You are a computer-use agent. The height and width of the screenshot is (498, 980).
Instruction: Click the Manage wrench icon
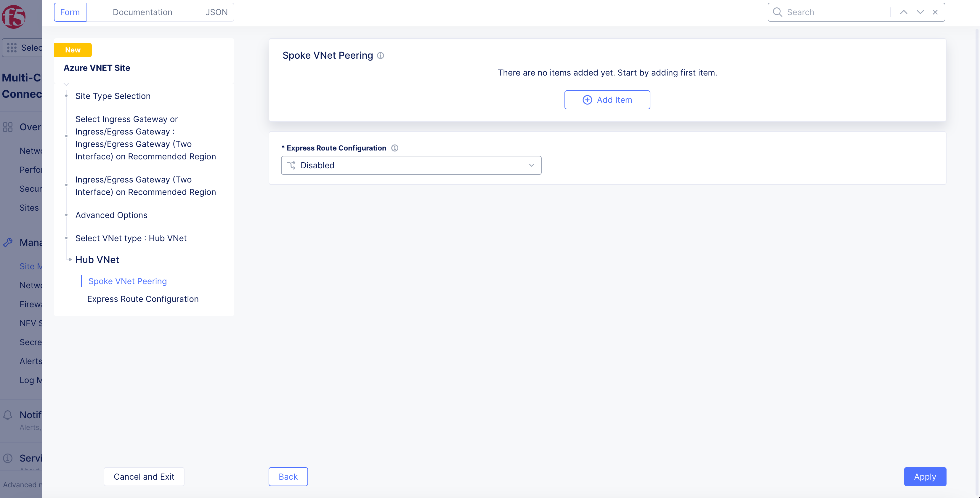pos(8,242)
